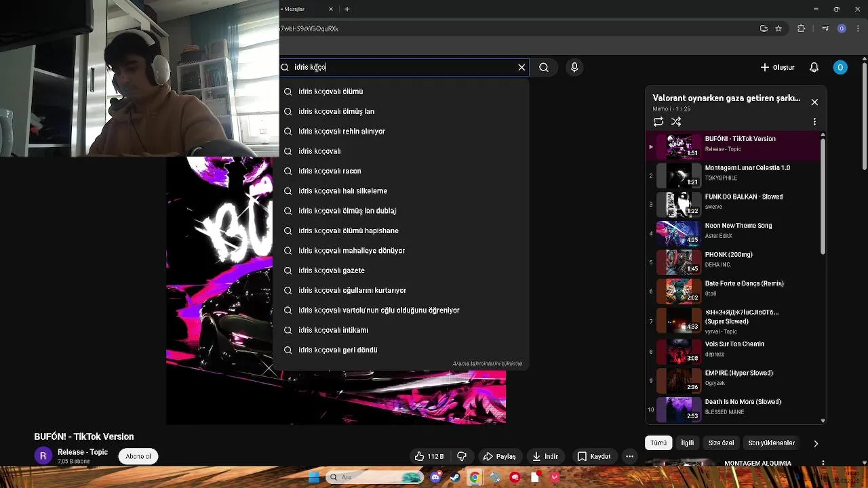Open the Oluştur create menu
Screen dimensions: 868x488
click(777, 67)
